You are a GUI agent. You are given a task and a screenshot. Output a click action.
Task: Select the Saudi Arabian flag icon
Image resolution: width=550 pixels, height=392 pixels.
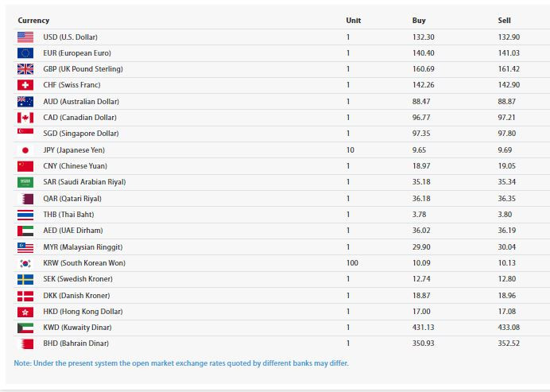25,182
